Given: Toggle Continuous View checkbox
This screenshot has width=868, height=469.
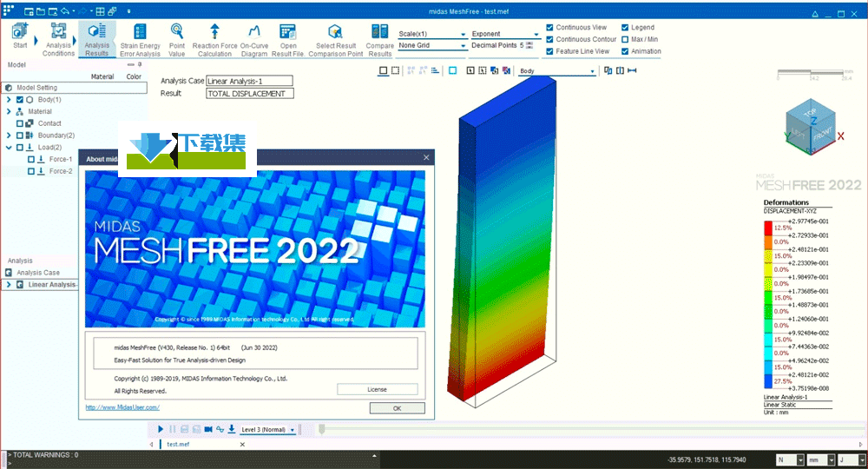Looking at the screenshot, I should (x=549, y=27).
